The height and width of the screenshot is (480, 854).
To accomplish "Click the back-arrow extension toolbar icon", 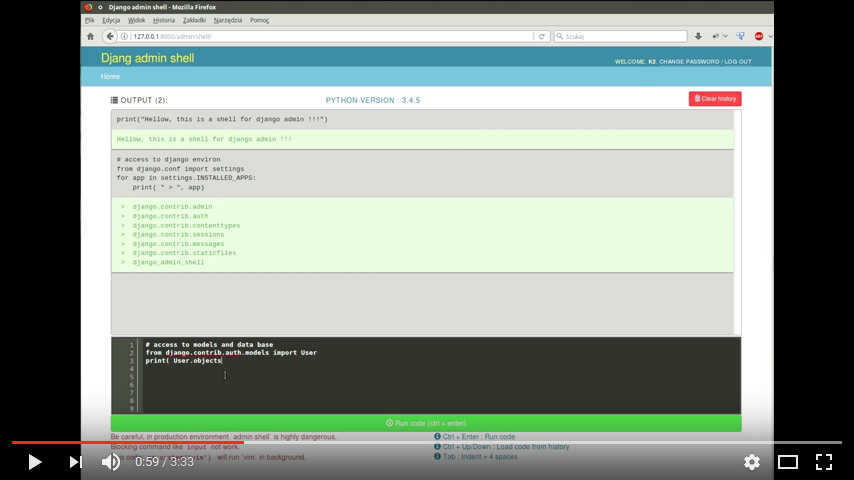I will coord(715,37).
